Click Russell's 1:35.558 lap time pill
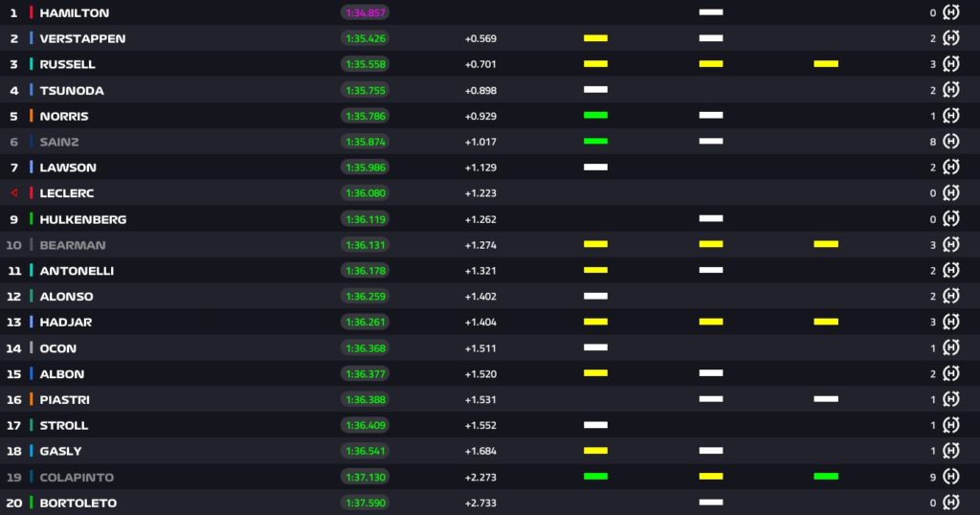The image size is (980, 515). point(365,64)
